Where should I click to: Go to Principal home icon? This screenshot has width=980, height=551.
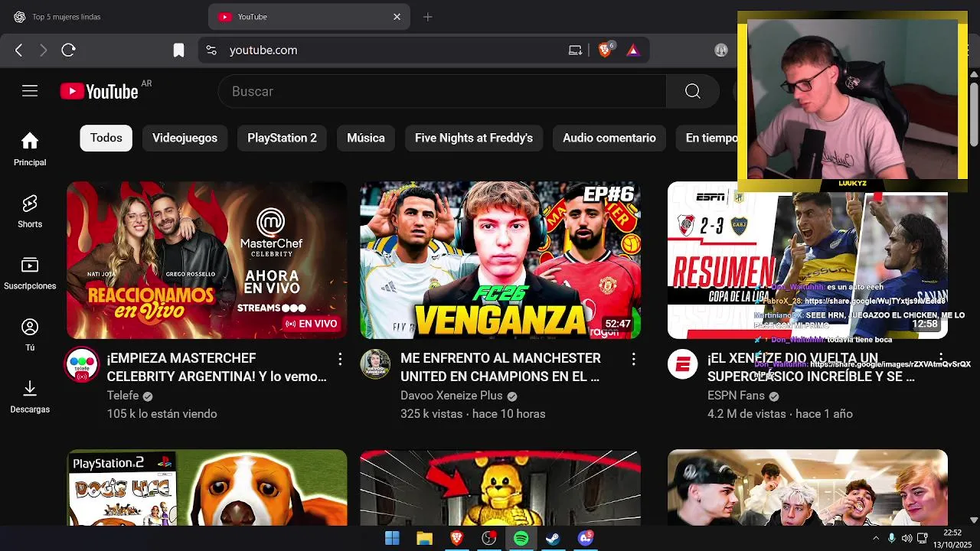pyautogui.click(x=30, y=149)
